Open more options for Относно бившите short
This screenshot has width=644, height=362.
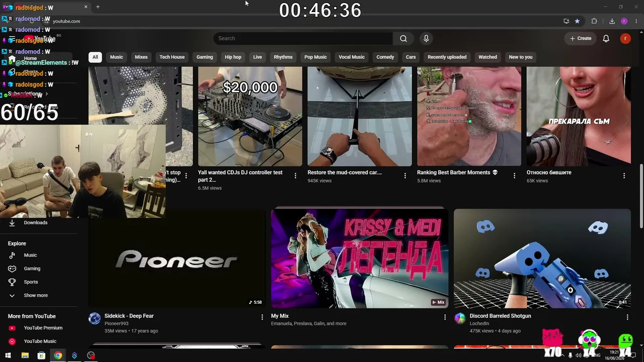624,175
